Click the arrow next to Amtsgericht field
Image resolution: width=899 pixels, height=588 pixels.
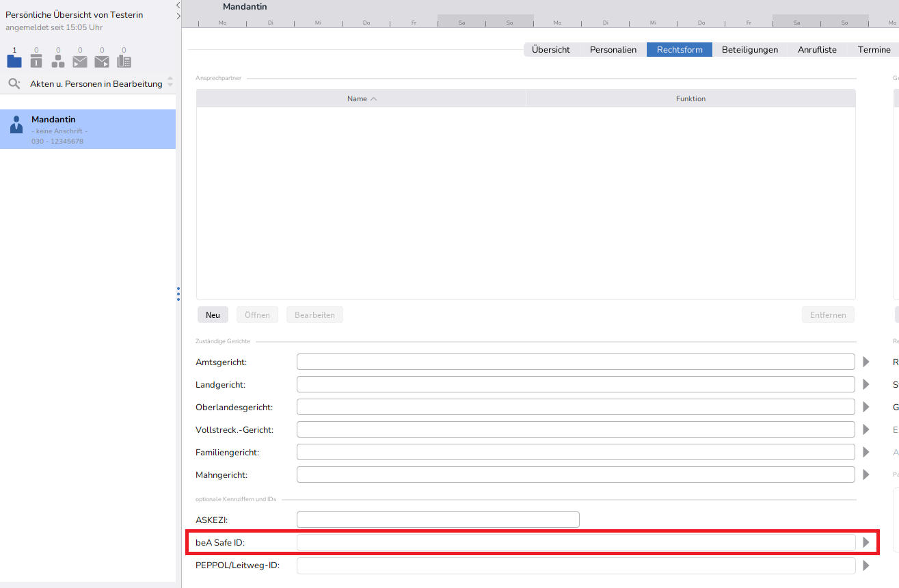(x=866, y=362)
